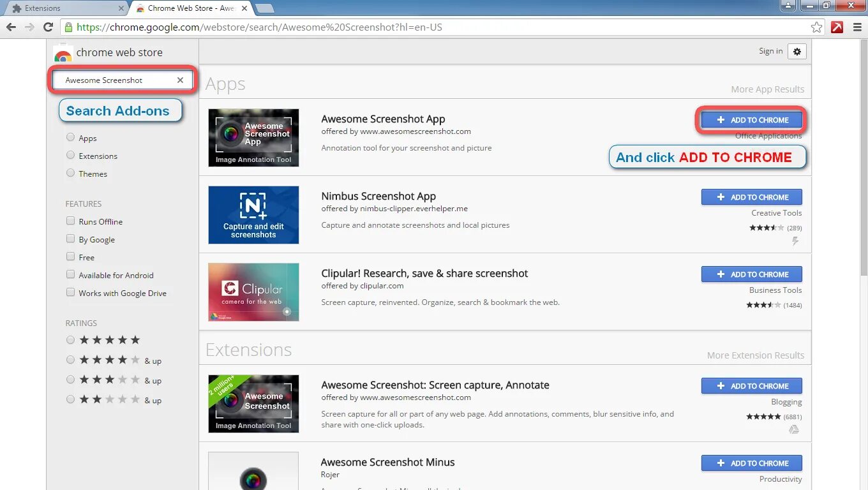Image resolution: width=868 pixels, height=490 pixels.
Task: Close the Extensions tab
Action: click(x=121, y=8)
